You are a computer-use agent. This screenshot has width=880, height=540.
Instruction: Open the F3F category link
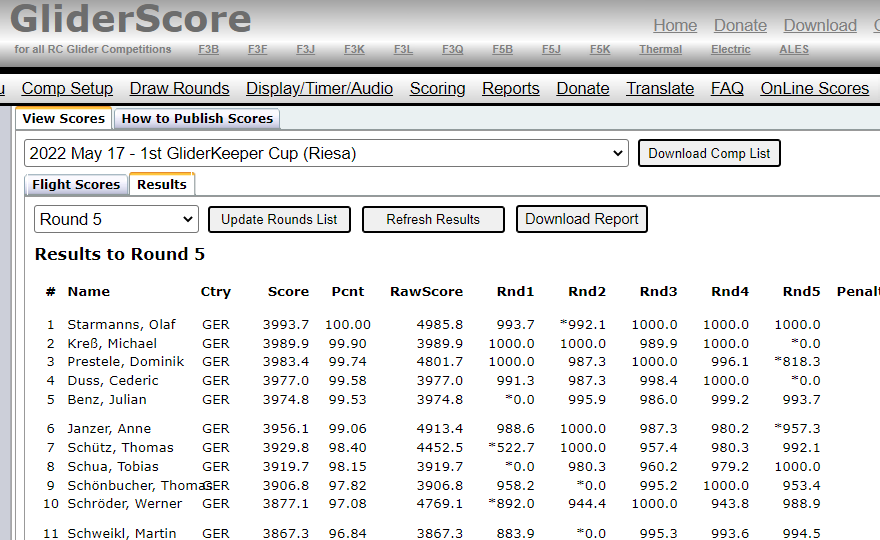click(258, 49)
